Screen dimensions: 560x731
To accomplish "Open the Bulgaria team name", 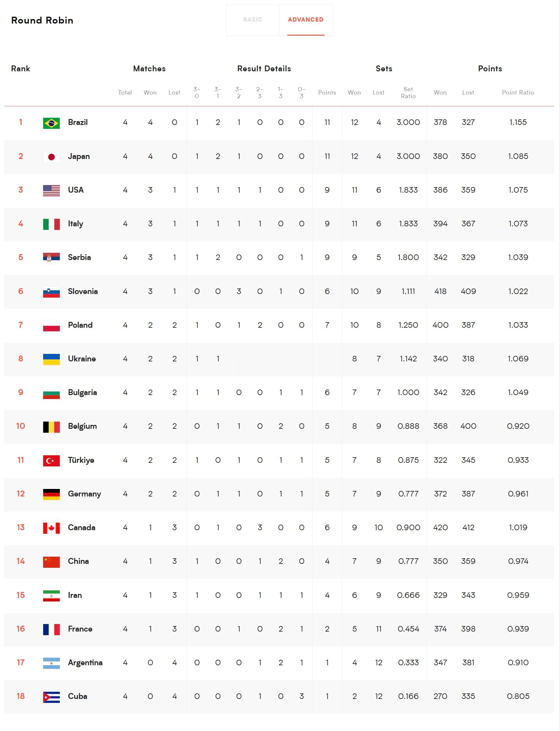I will point(82,392).
